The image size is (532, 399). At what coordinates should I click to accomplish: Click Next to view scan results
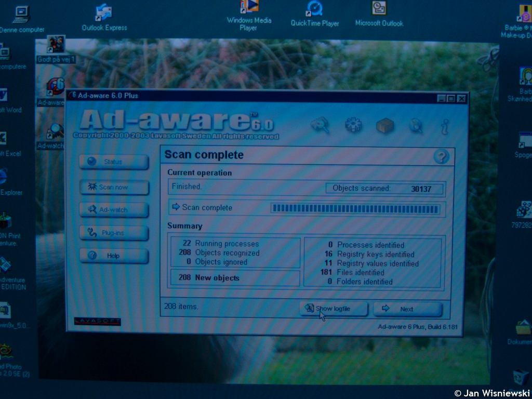pos(407,309)
